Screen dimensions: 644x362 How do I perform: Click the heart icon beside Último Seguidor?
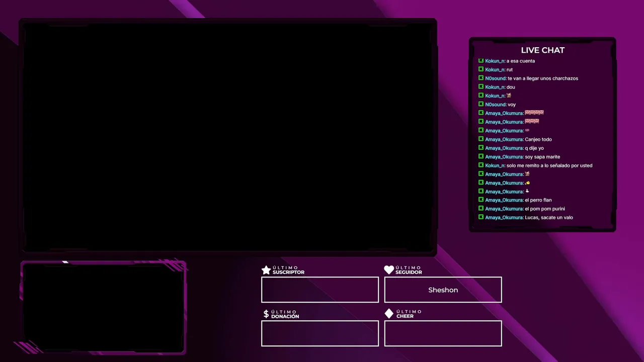click(x=389, y=270)
